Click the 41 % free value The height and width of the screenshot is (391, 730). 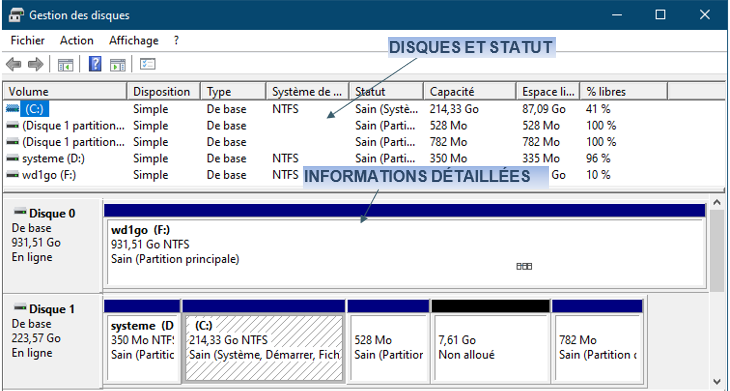coord(598,109)
